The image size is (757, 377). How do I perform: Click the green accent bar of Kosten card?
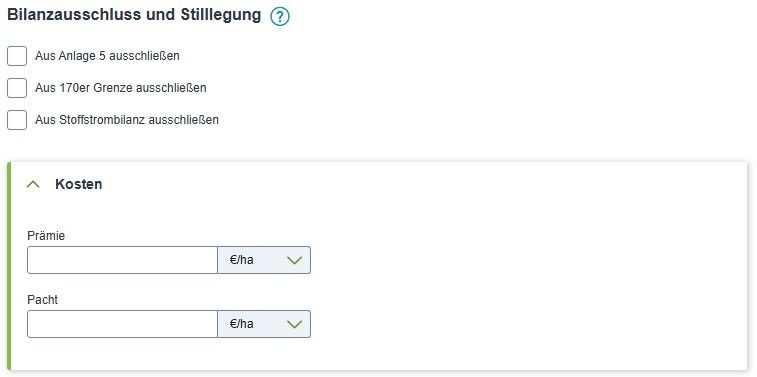(x=9, y=267)
